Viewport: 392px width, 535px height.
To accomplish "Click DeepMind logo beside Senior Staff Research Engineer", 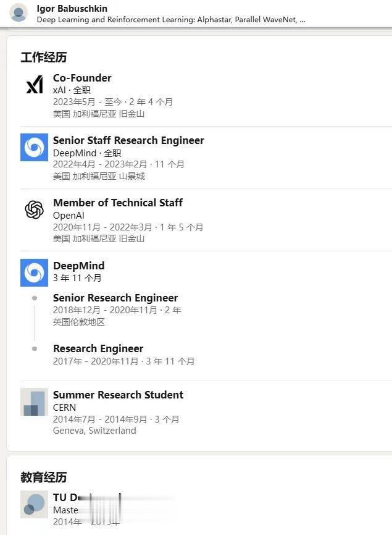I will (x=35, y=148).
